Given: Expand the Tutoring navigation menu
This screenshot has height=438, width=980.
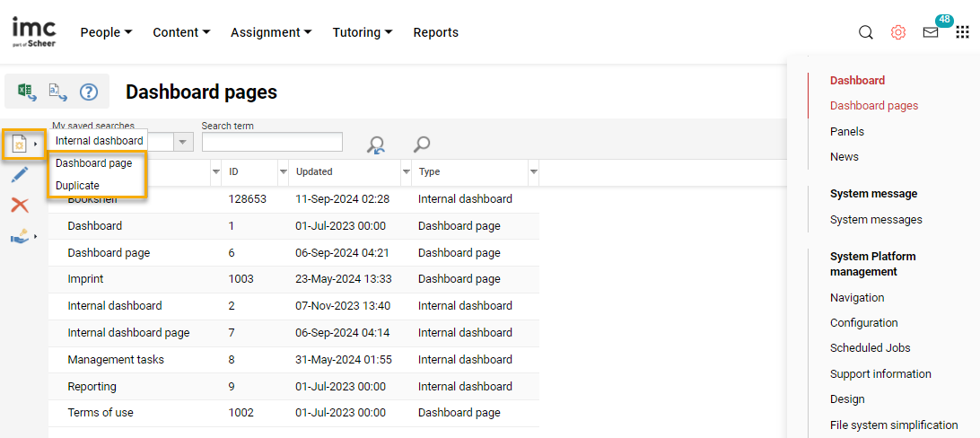Looking at the screenshot, I should pos(363,32).
